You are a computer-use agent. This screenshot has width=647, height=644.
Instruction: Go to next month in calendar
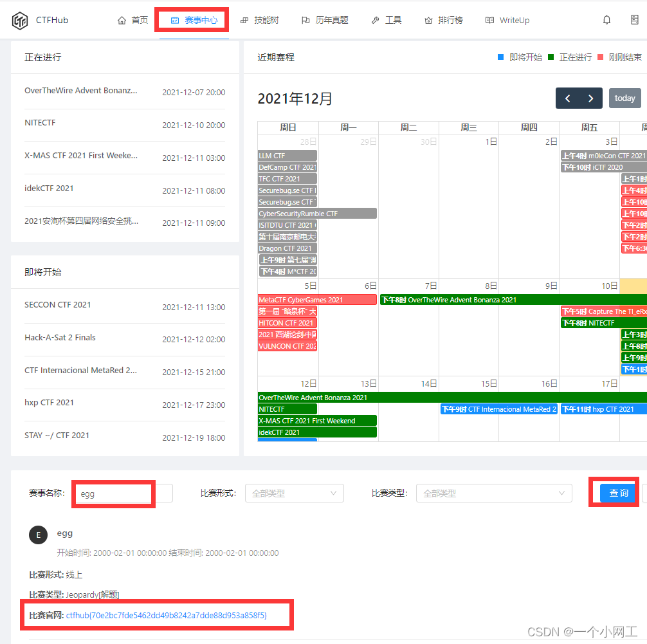click(x=591, y=98)
